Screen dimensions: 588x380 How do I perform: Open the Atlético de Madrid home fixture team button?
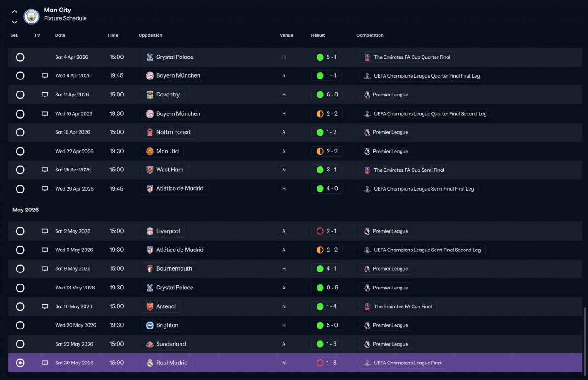click(175, 189)
